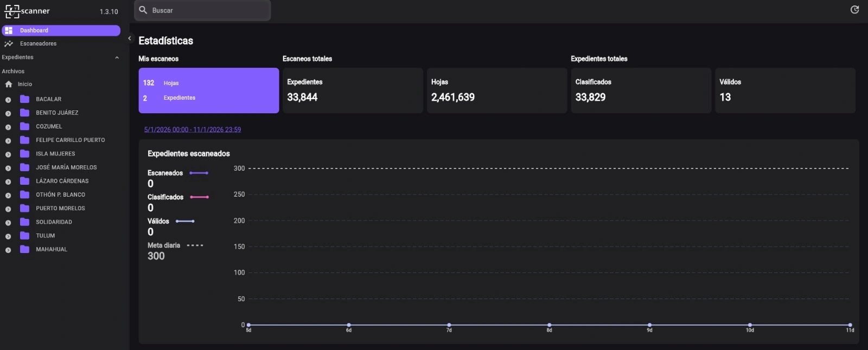This screenshot has width=868, height=350.
Task: Click the search magnifier icon
Action: click(x=143, y=10)
